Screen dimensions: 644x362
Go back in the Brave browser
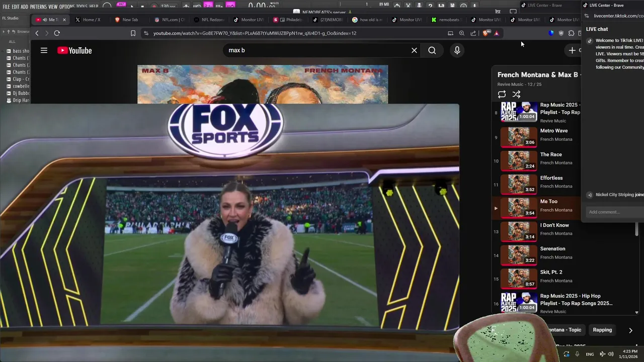[x=37, y=33]
